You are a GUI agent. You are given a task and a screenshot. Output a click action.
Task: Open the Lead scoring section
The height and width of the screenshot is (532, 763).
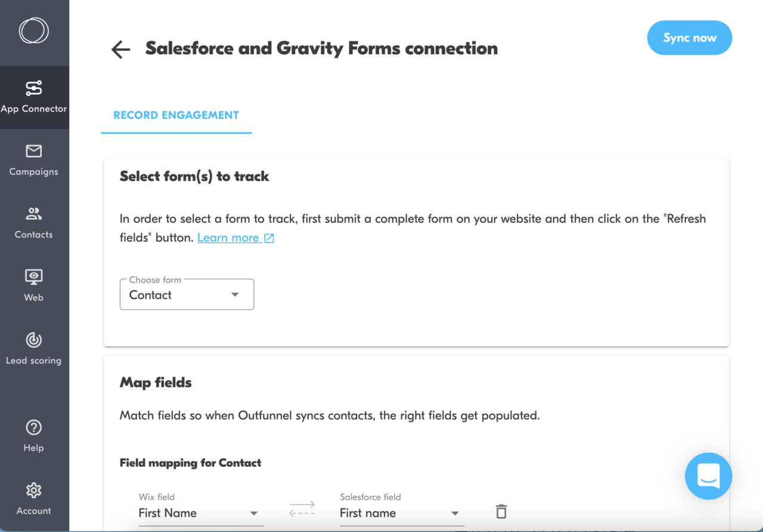(34, 347)
